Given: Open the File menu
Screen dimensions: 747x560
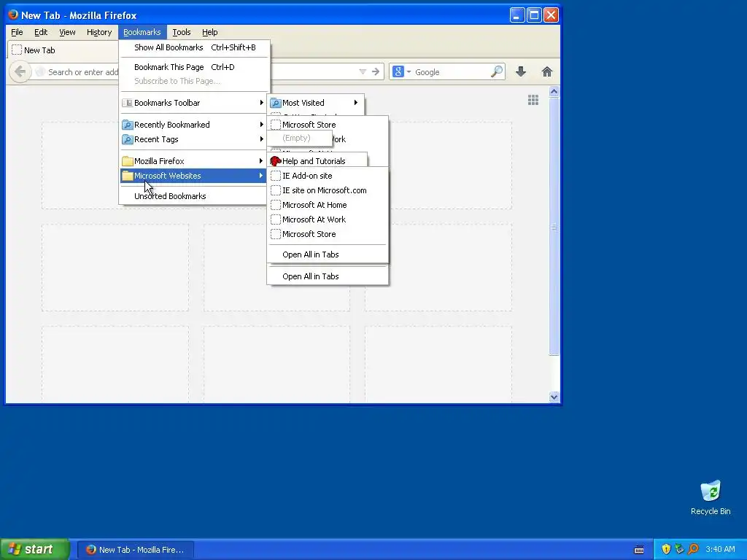Looking at the screenshot, I should click(17, 32).
